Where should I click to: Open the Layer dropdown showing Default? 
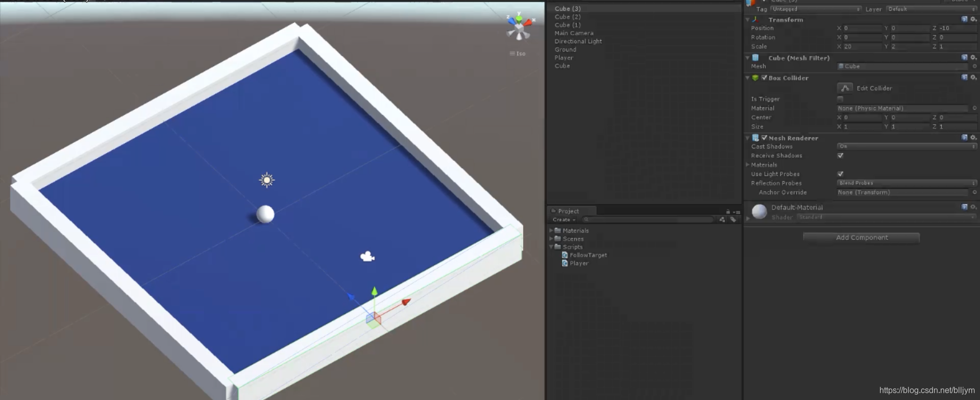tap(932, 9)
